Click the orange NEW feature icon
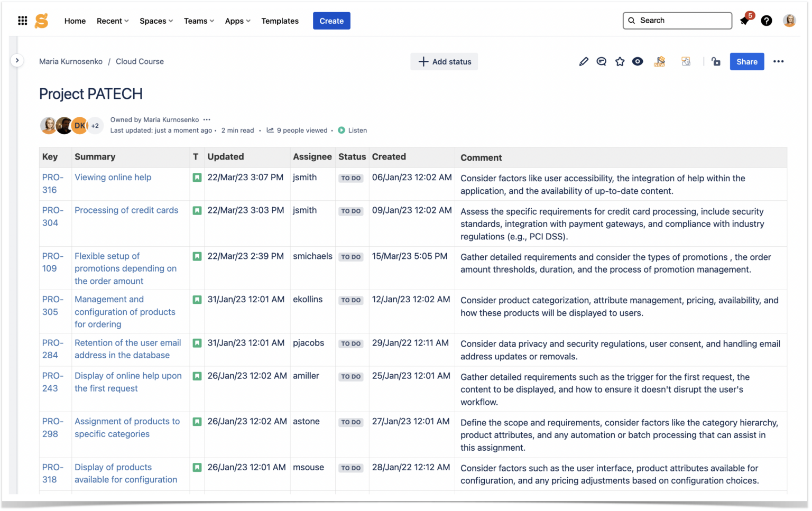 pyautogui.click(x=659, y=61)
